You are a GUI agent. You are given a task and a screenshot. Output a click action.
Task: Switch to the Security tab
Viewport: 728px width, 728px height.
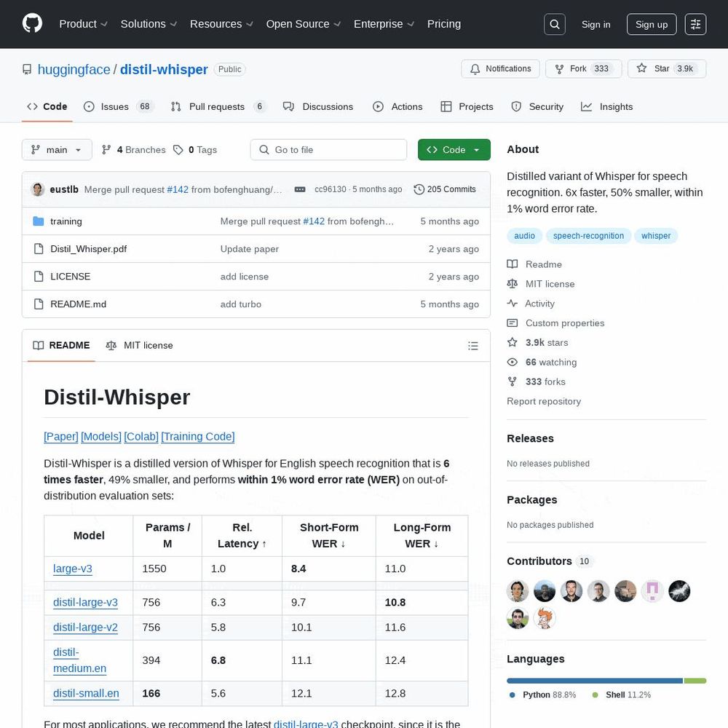[x=537, y=107]
